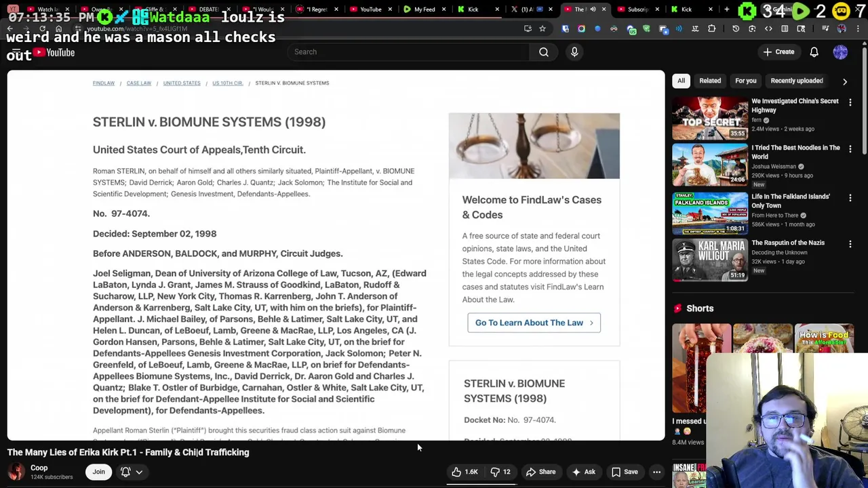The image size is (868, 488).
Task: Open more actions ellipsis beside Save
Action: click(656, 472)
